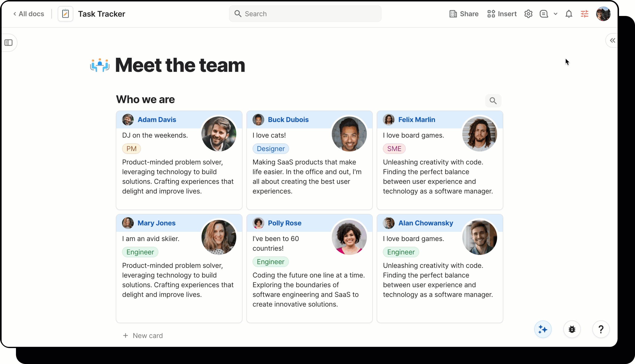Select the Designer tag on Buck Dubois
This screenshot has width=635, height=364.
click(271, 148)
